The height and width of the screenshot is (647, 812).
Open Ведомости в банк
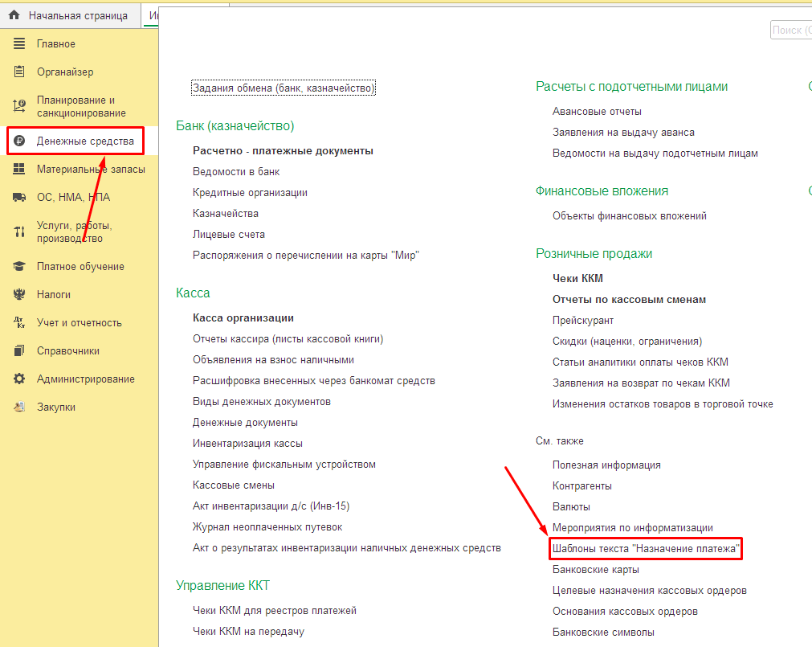point(236,171)
